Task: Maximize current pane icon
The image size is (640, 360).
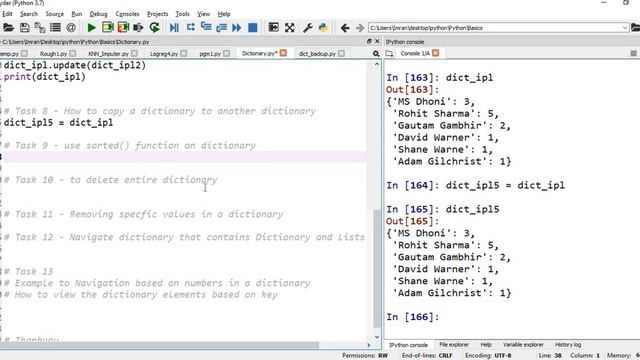Action: click(273, 27)
